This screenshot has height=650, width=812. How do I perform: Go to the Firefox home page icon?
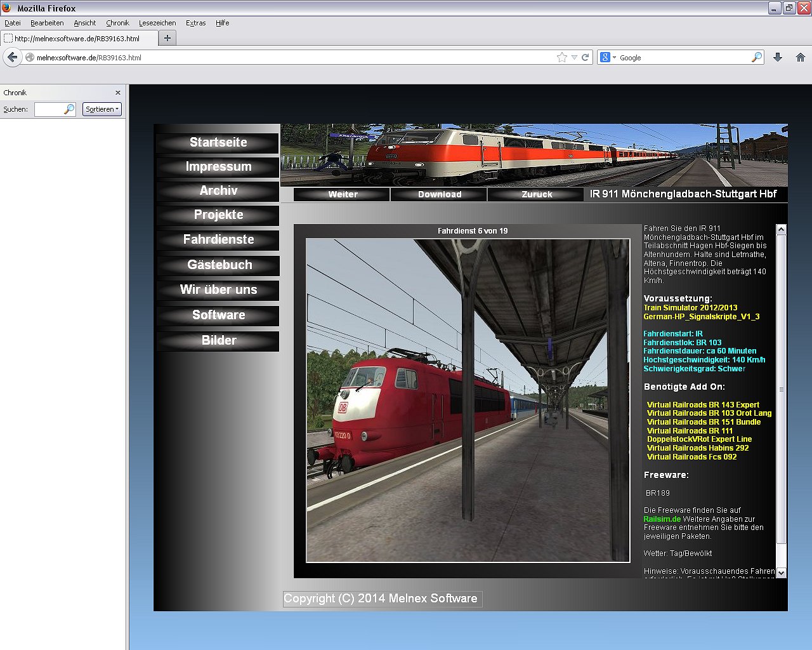801,57
